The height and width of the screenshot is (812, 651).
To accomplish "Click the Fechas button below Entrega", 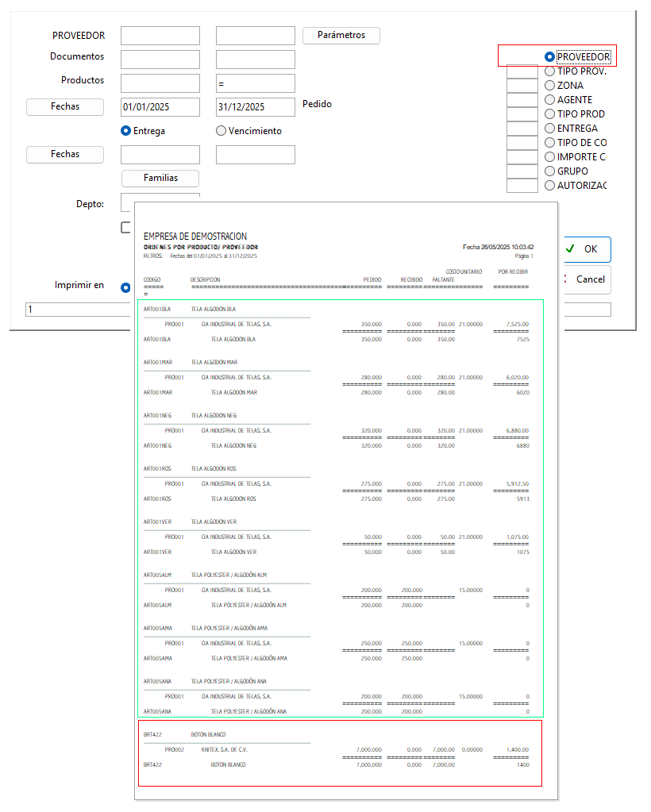I will (65, 154).
